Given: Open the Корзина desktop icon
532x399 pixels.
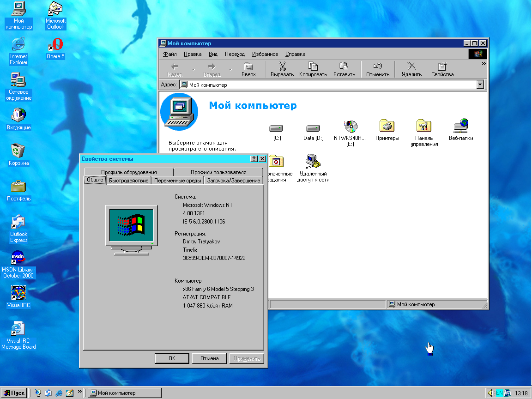Looking at the screenshot, I should point(18,151).
